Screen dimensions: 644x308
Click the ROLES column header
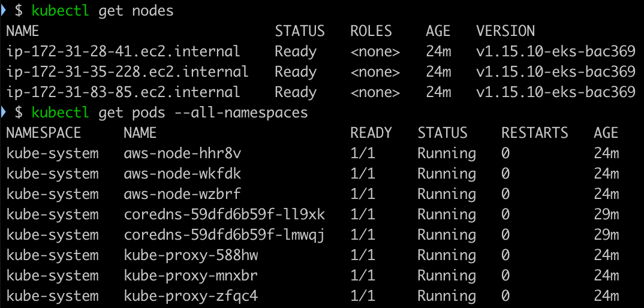click(x=371, y=31)
